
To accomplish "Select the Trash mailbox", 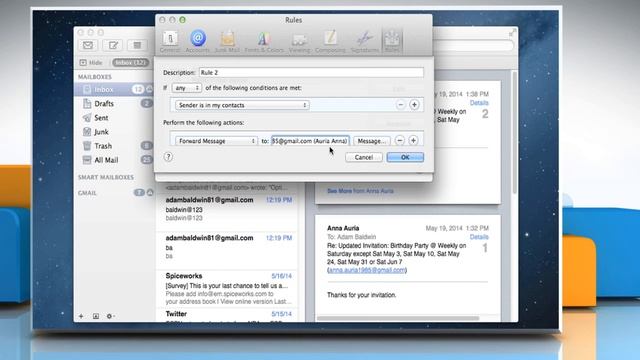I will click(x=114, y=146).
